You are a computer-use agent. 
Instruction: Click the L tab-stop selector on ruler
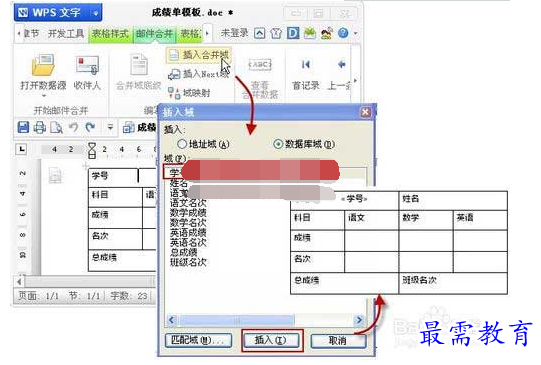(x=21, y=149)
